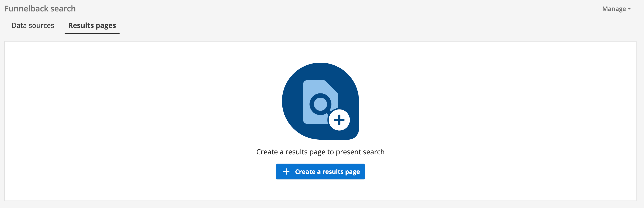Screen dimensions: 644x208
Task: Click the Funnelback search heading
Action: [x=40, y=8]
